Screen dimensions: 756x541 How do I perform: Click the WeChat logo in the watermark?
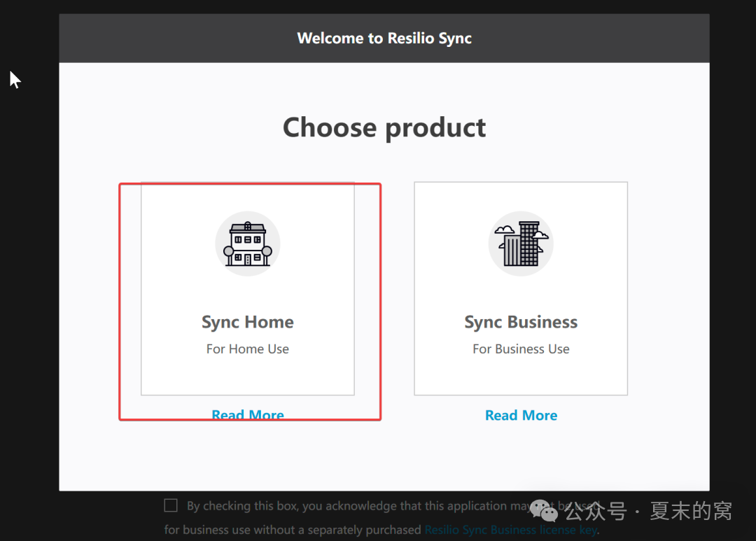pos(544,511)
